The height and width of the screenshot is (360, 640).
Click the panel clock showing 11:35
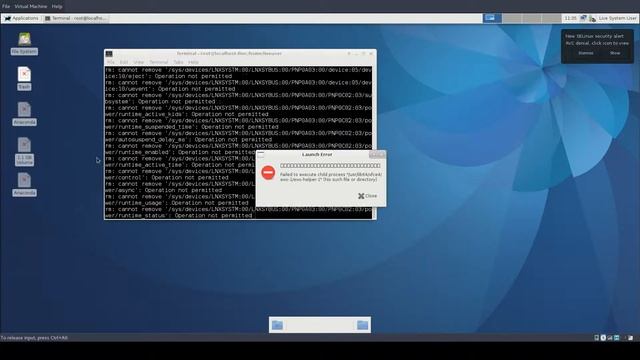(x=570, y=18)
